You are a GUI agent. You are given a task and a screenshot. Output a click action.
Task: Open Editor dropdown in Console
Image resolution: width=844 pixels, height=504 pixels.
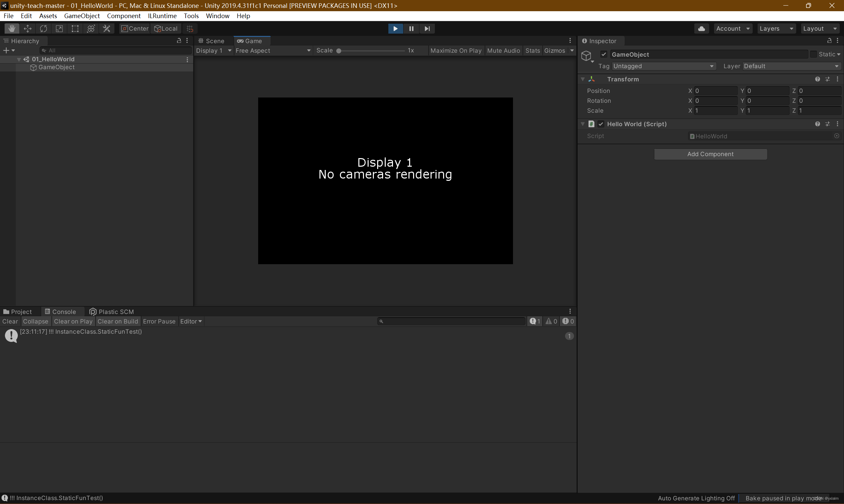(191, 321)
